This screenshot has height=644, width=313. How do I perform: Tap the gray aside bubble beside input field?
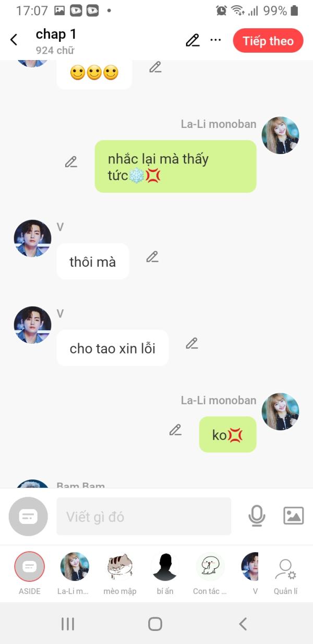point(28,517)
